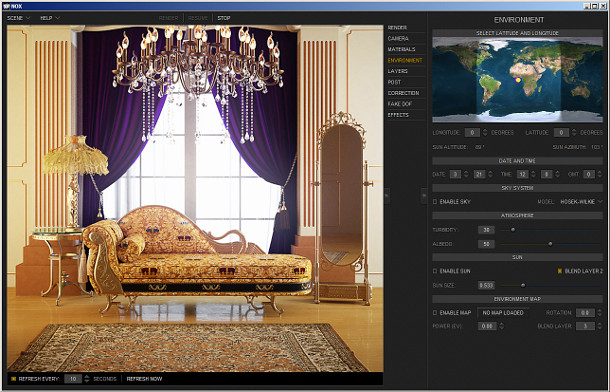
Task: Click the refresh interval seconds stepper
Action: click(x=86, y=378)
